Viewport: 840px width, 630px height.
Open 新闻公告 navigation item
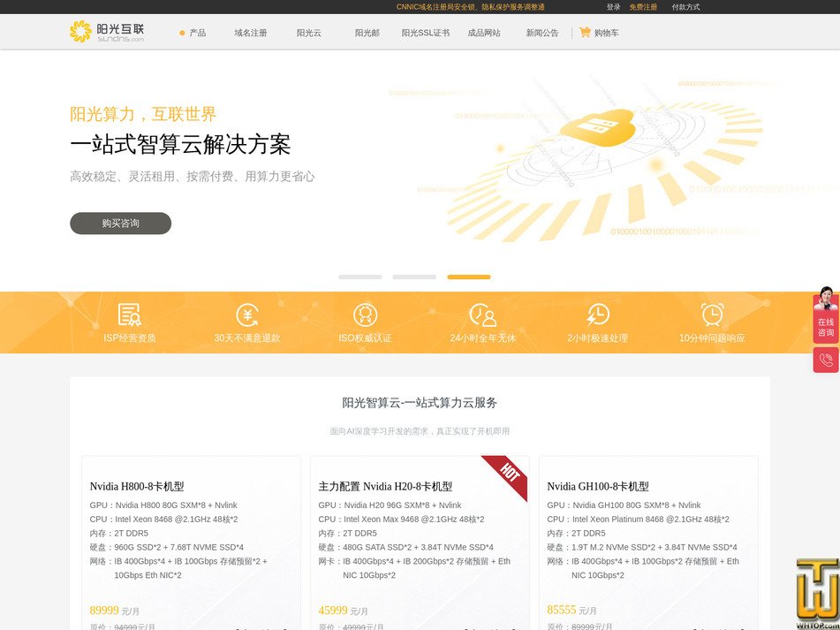[542, 33]
